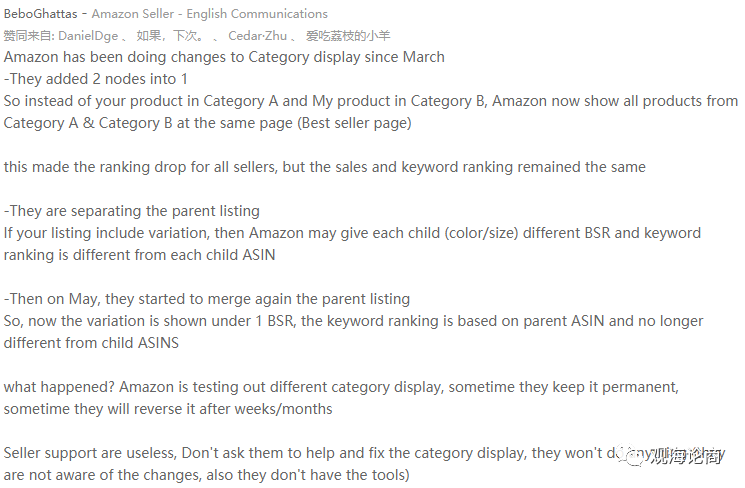Screen dimensions: 745x488
Task: Click the line '-They added 2 nodes into 1'
Action: pos(96,79)
